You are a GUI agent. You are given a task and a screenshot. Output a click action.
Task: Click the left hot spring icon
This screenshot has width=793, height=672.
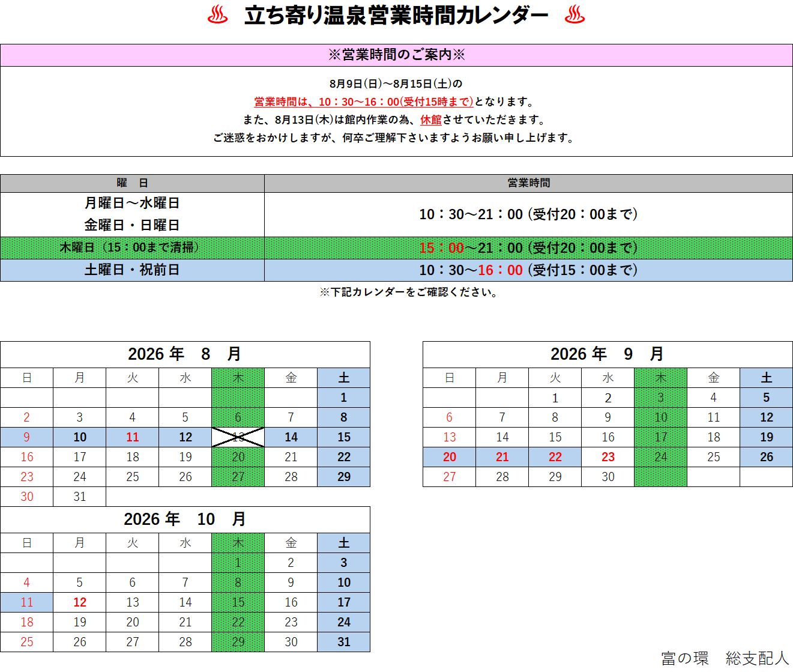(x=217, y=15)
